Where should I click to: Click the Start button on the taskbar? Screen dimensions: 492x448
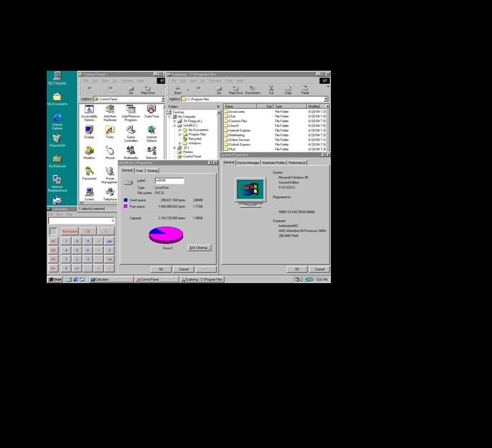55,279
